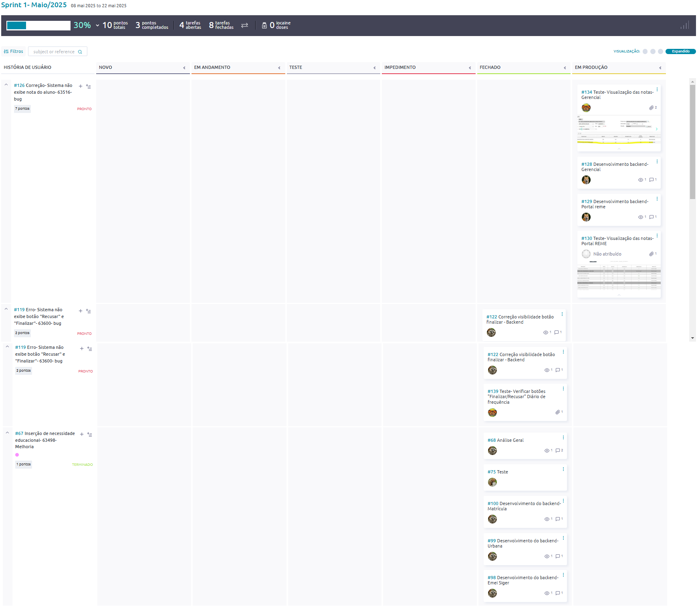Click the iocaine doses flask icon

point(264,25)
